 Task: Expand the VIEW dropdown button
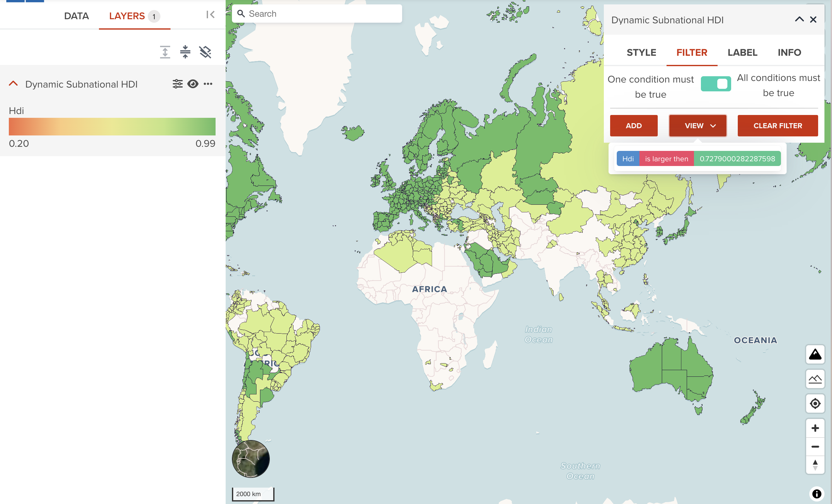tap(699, 125)
